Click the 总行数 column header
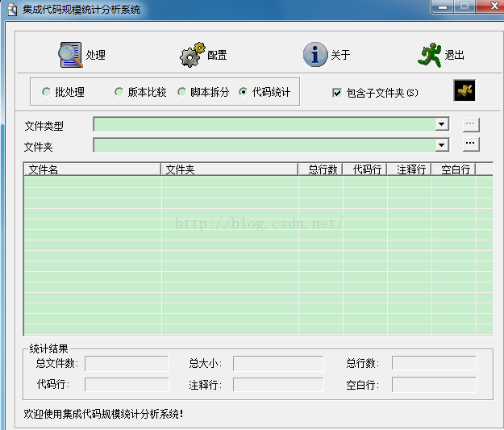Image resolution: width=504 pixels, height=430 pixels. coord(320,169)
